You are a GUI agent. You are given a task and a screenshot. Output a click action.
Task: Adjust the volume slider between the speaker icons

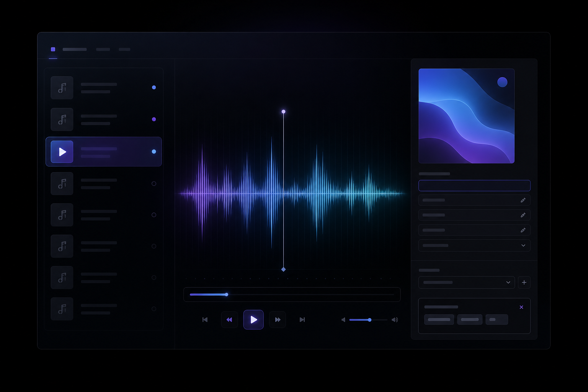coord(368,320)
